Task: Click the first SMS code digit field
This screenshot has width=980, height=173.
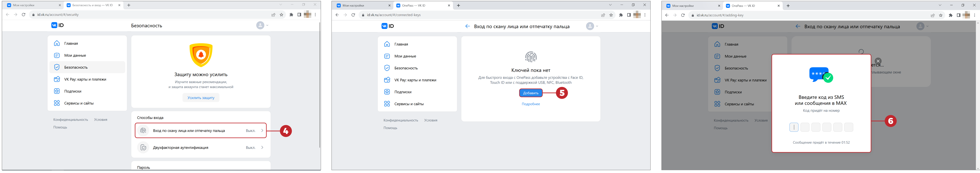Action: 794,127
